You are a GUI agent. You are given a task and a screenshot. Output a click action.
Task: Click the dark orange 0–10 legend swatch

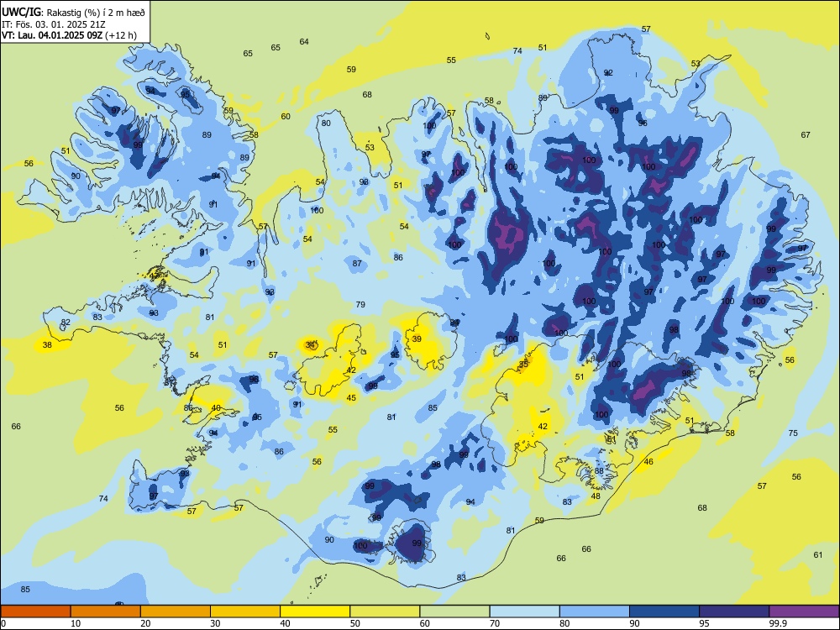point(35,612)
